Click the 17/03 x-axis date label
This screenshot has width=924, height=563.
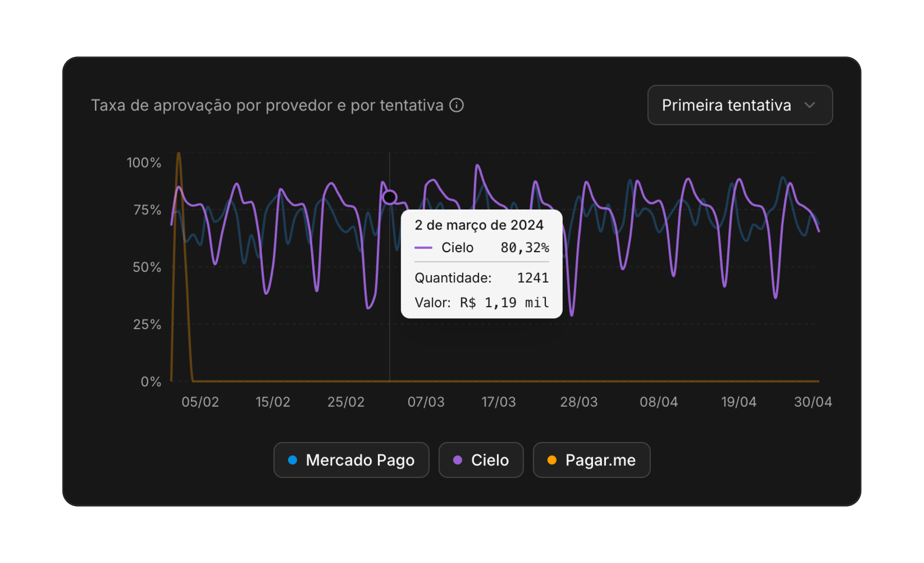(499, 402)
